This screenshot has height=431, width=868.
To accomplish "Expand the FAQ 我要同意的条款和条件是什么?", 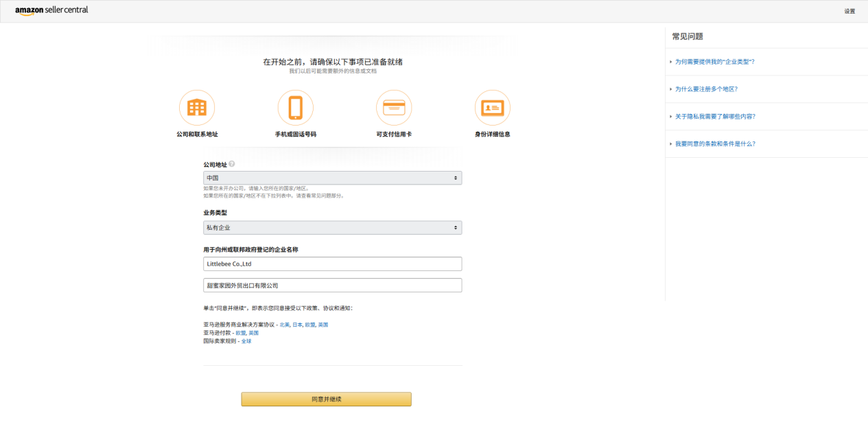I will click(x=714, y=144).
